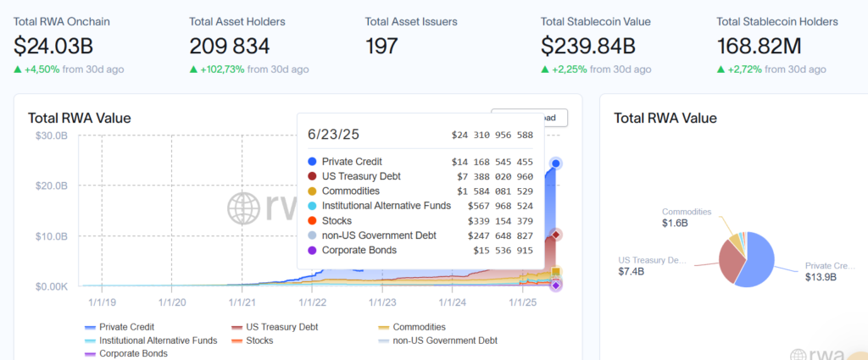Viewport: 868px width, 360px height.
Task: Click the red diamond US Treasury marker
Action: [556, 235]
